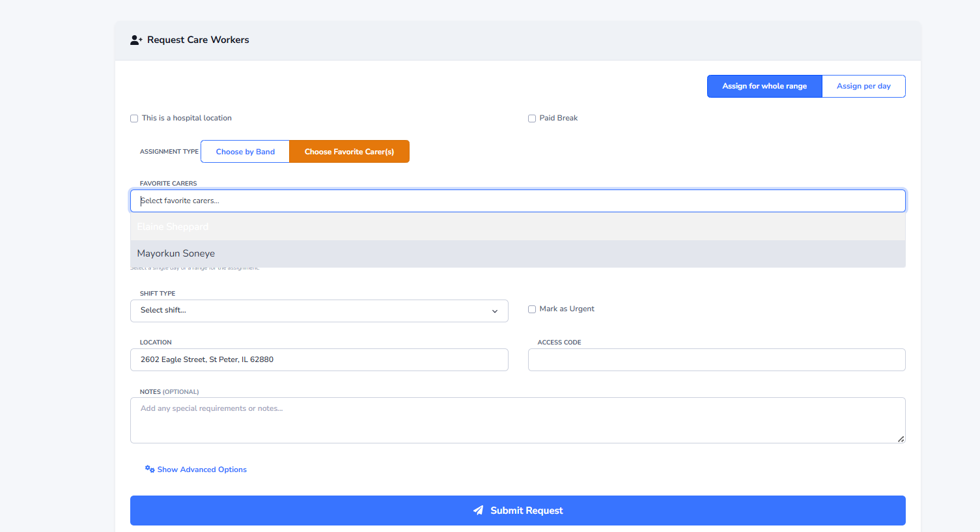
Task: Select Choose Favorite Carer(s) assignment type
Action: click(349, 152)
